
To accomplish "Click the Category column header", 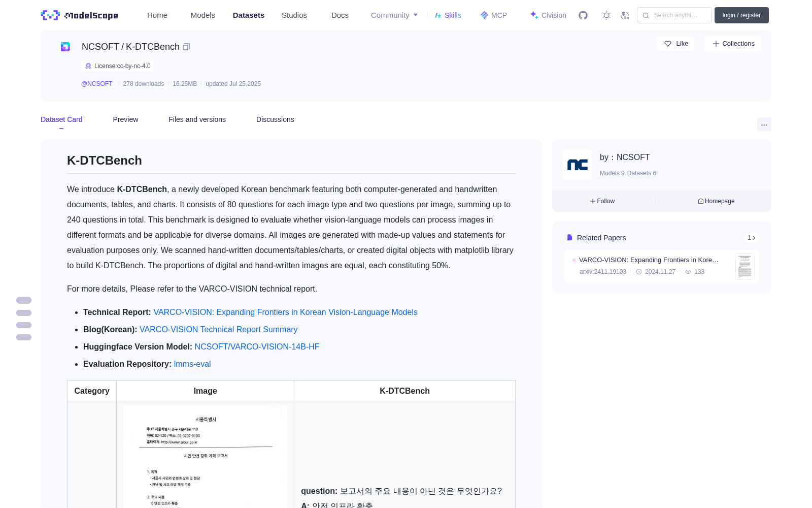I will [92, 391].
